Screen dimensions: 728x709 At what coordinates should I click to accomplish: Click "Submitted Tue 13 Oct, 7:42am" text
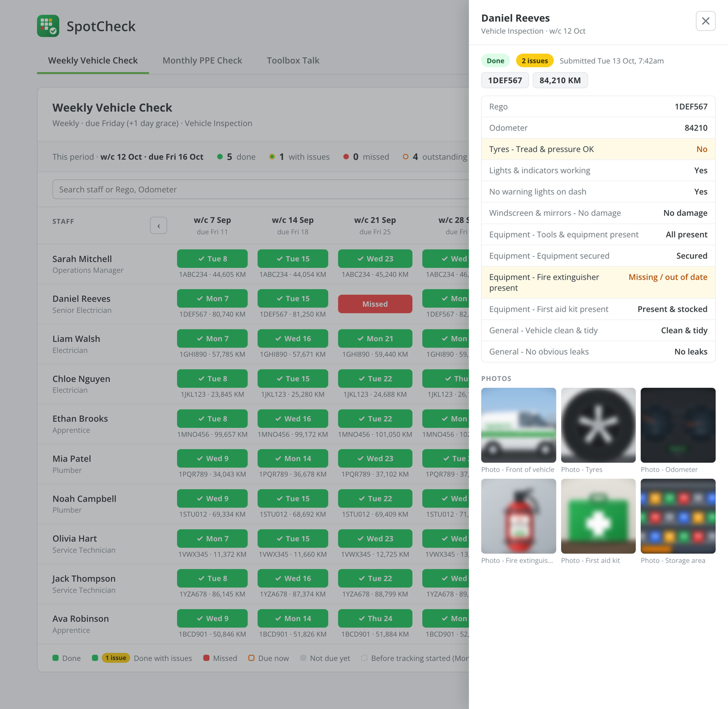tap(612, 61)
